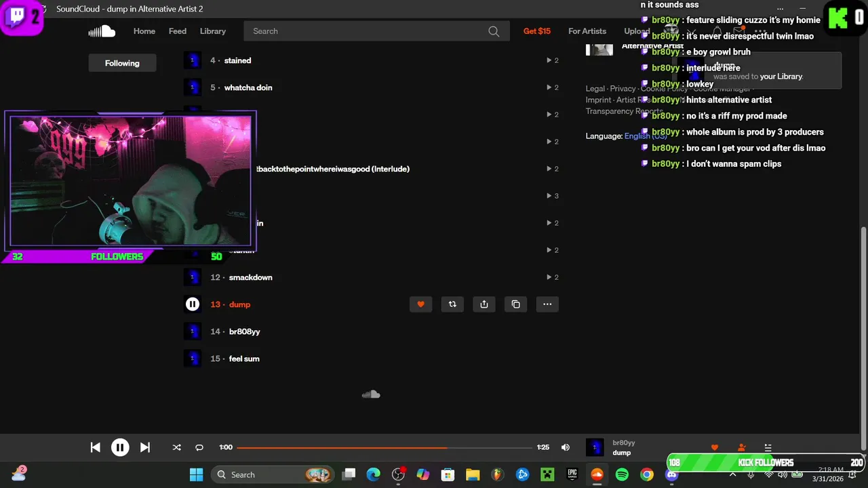Open the dump track link in the player bar
This screenshot has width=868, height=488.
pos(622,453)
